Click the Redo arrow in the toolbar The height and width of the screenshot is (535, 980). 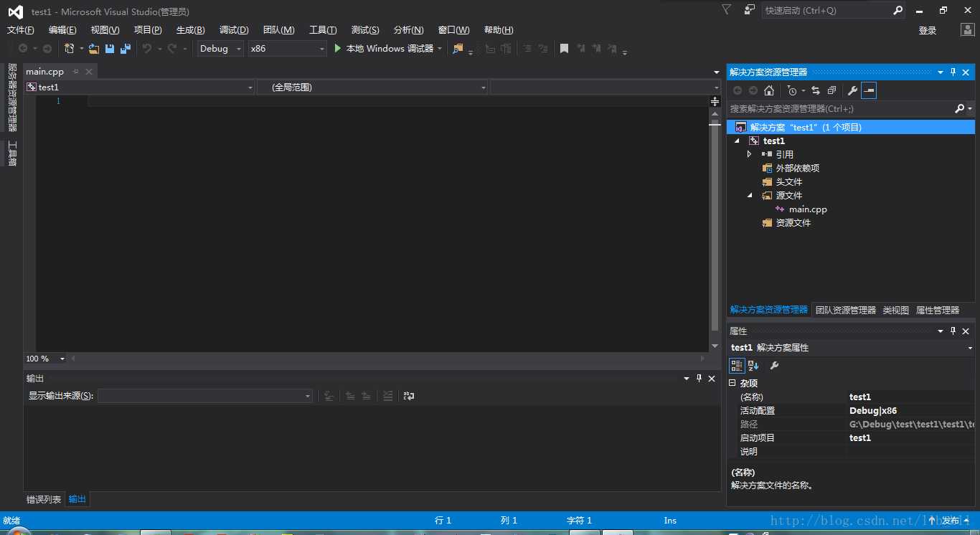(172, 49)
